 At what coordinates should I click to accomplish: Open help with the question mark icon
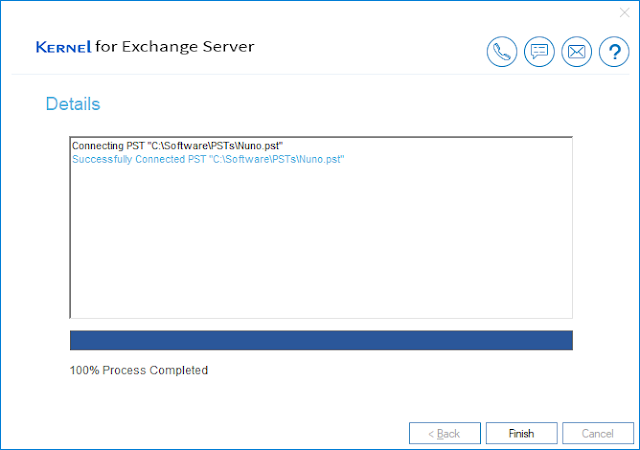pyautogui.click(x=614, y=51)
